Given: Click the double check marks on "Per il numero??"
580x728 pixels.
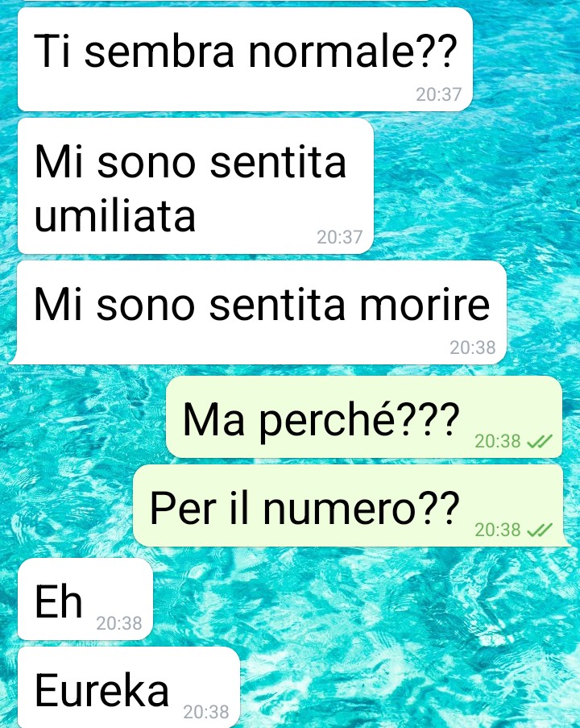Looking at the screenshot, I should [x=540, y=530].
